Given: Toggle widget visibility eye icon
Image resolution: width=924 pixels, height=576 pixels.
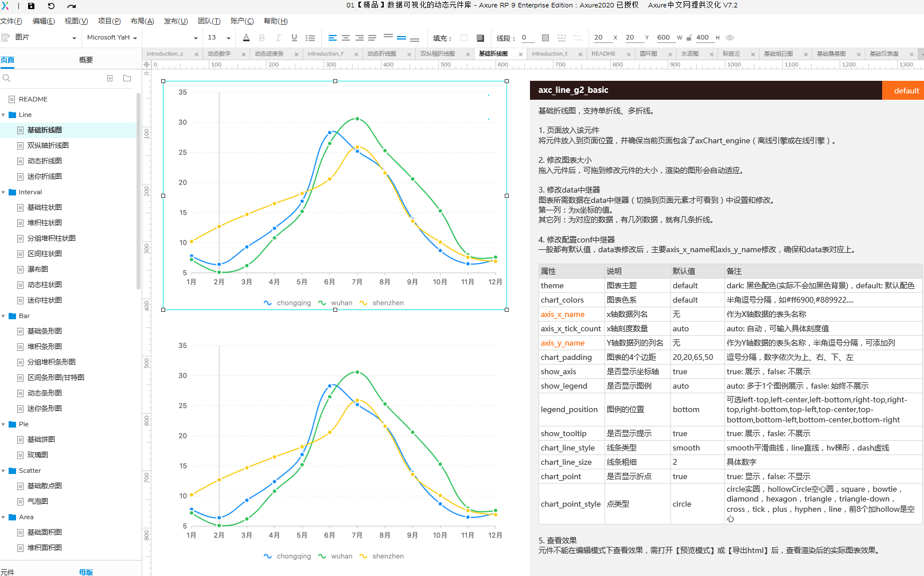Looking at the screenshot, I should pyautogui.click(x=730, y=38).
